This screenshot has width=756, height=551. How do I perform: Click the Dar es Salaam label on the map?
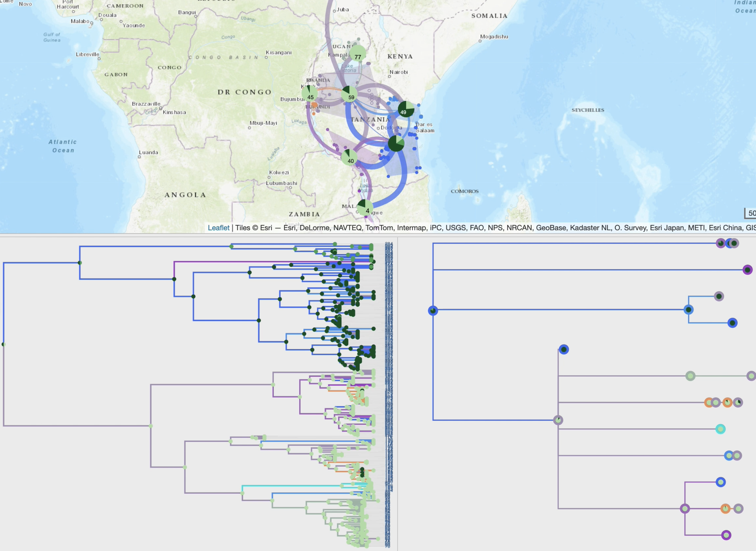coord(425,127)
